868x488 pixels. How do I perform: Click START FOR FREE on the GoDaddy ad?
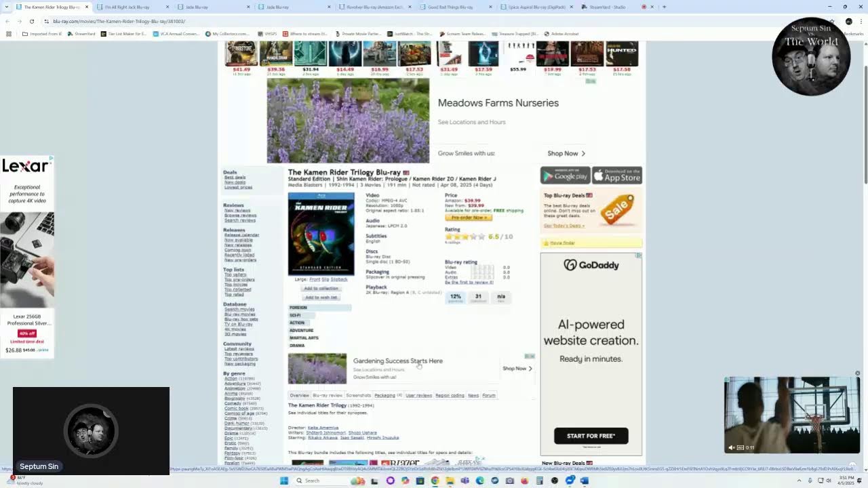591,435
